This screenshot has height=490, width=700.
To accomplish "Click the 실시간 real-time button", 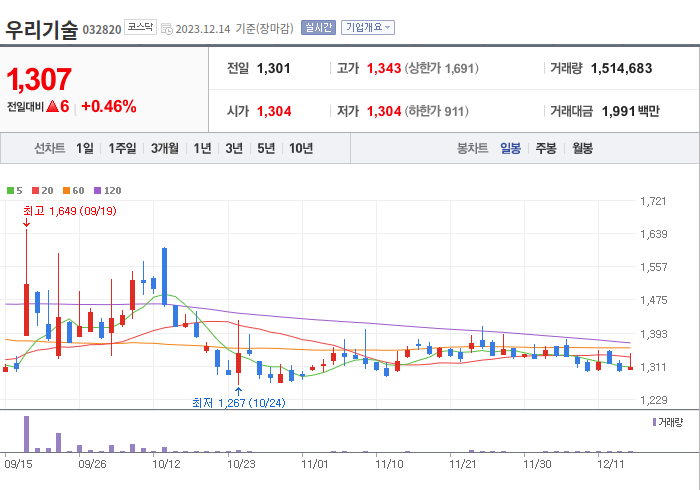I will pos(318,28).
